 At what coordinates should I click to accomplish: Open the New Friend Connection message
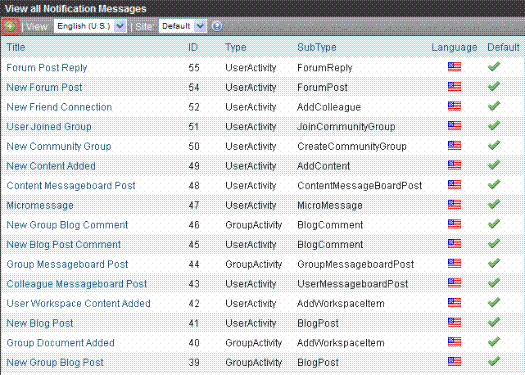(x=59, y=107)
